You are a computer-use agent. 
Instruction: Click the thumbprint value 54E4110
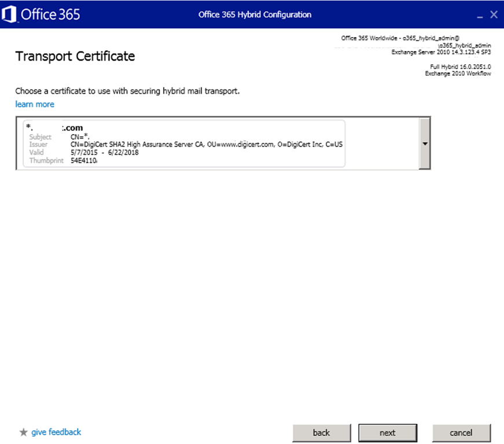coord(83,161)
